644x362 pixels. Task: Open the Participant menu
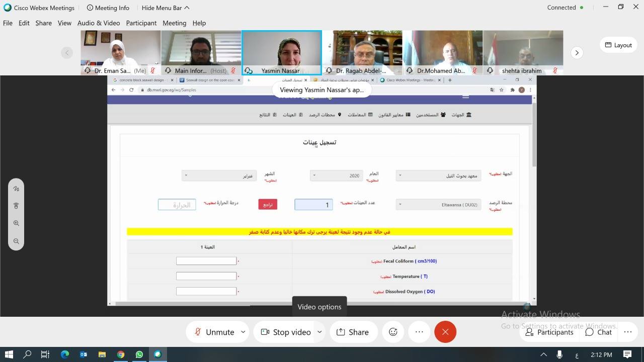pos(141,23)
